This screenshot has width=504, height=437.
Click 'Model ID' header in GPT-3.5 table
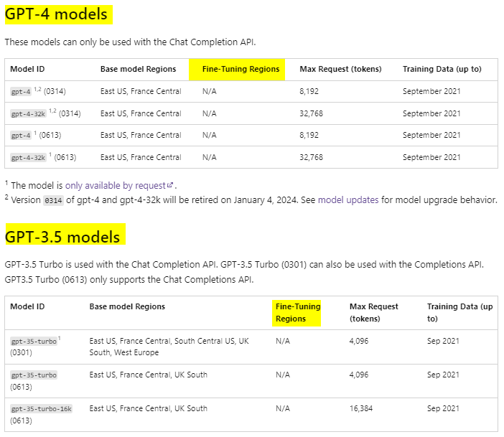tap(27, 306)
